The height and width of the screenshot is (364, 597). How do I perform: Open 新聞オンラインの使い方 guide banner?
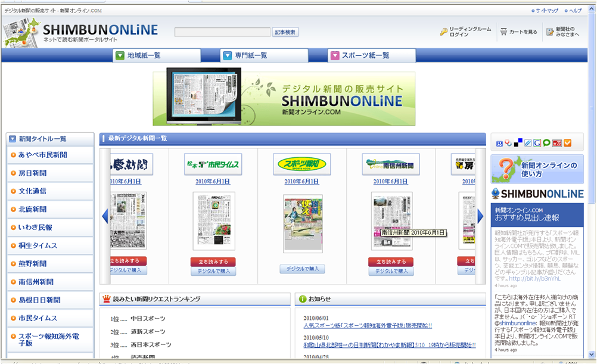[x=537, y=169]
